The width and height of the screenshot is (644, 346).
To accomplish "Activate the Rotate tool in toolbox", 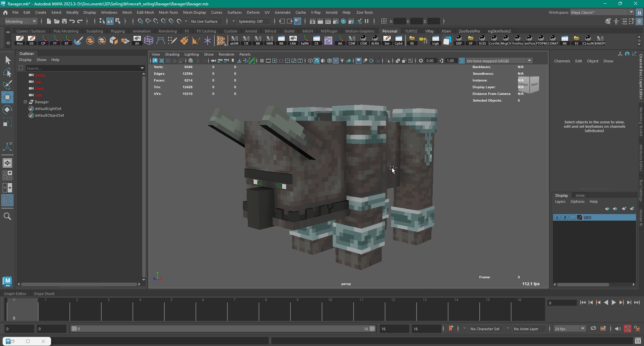I will click(7, 110).
